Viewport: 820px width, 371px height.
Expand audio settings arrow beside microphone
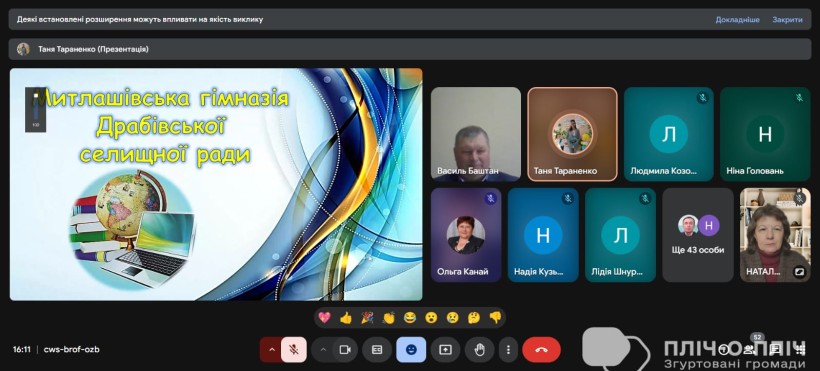coord(271,350)
